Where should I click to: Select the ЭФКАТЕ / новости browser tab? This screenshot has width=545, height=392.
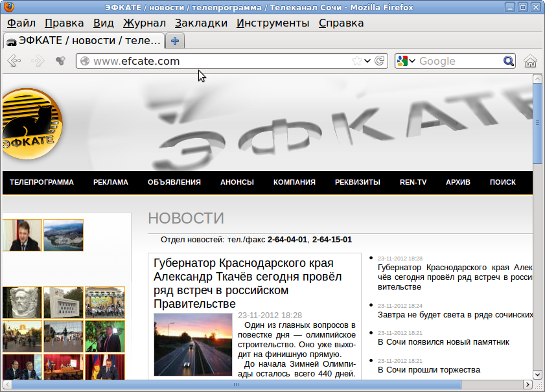84,41
